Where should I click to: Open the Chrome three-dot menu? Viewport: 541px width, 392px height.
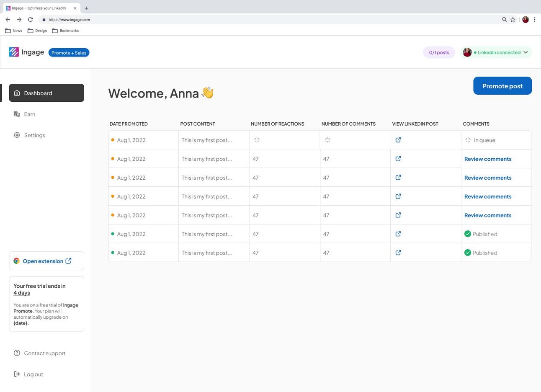click(x=534, y=20)
